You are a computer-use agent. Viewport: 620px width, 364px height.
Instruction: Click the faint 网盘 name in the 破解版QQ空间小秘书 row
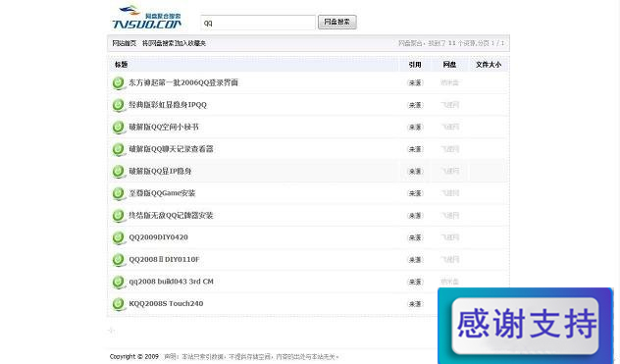pos(450,127)
